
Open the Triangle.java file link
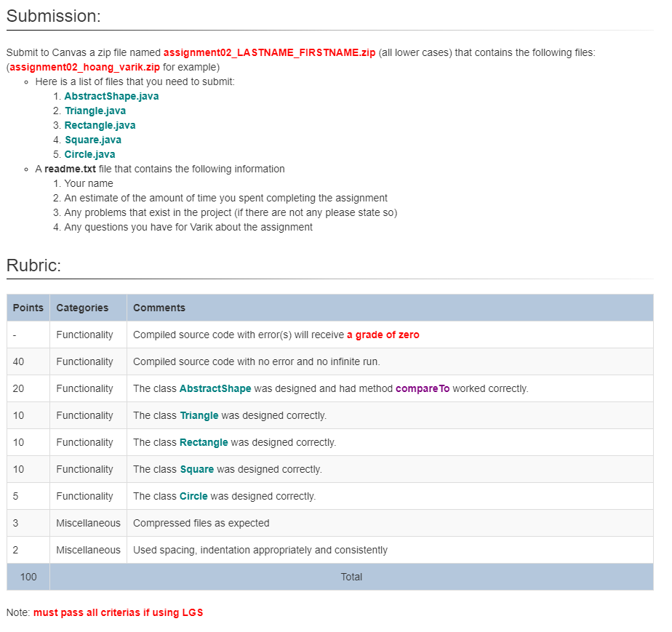(x=95, y=111)
